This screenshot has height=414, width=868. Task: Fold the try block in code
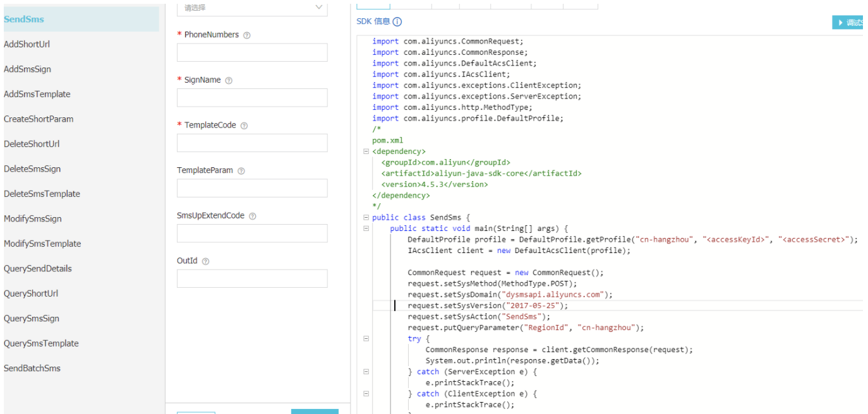coord(366,339)
